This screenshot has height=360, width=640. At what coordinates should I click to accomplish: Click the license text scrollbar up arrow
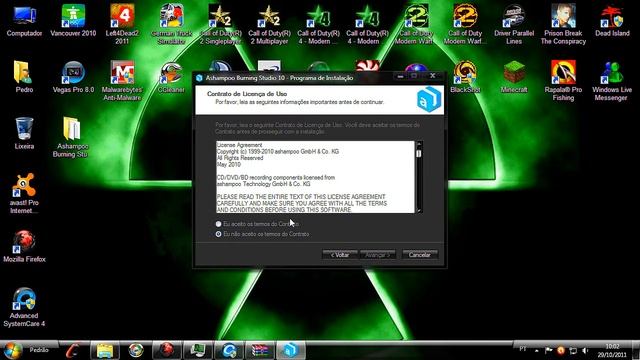coord(419,144)
